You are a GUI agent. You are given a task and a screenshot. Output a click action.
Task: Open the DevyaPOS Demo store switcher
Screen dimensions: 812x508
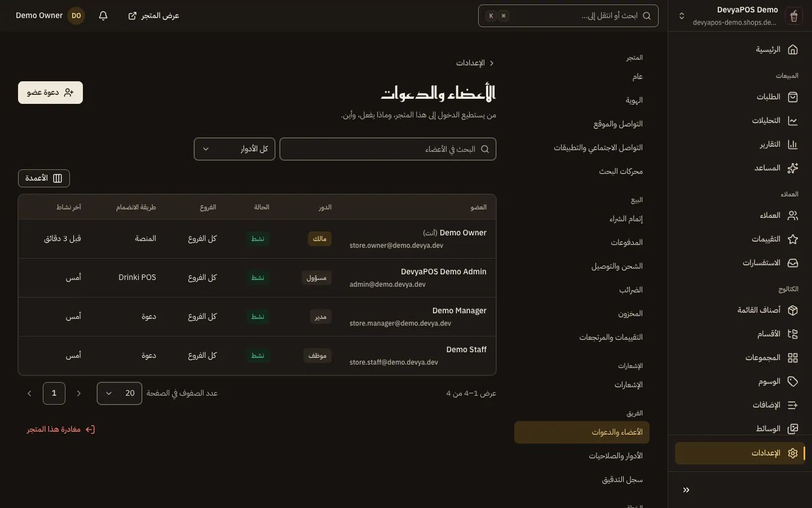click(x=740, y=16)
